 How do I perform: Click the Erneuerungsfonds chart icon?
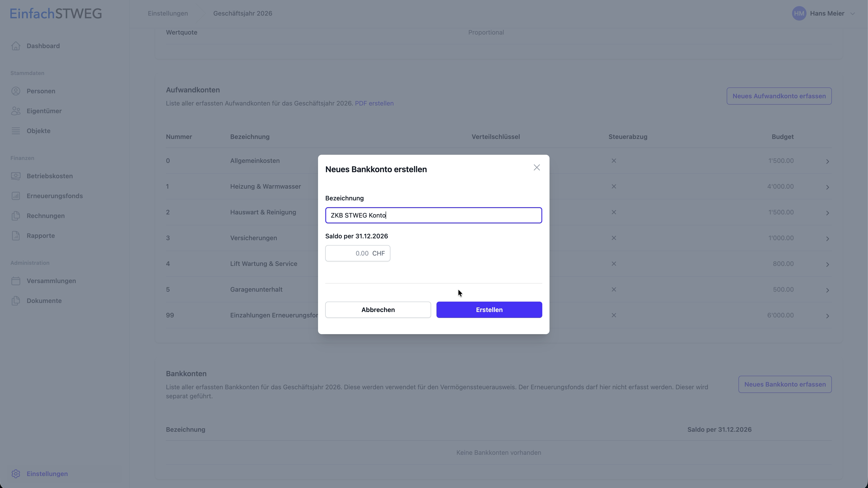coord(16,196)
